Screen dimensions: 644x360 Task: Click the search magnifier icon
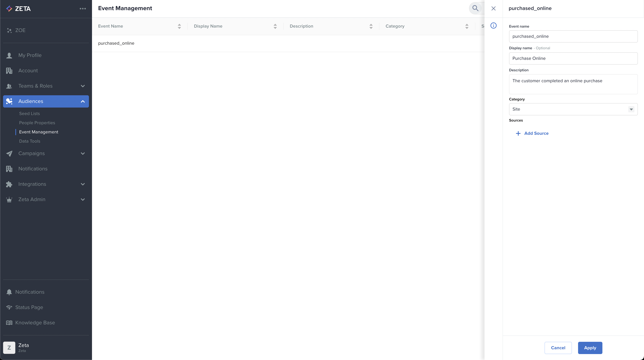475,8
